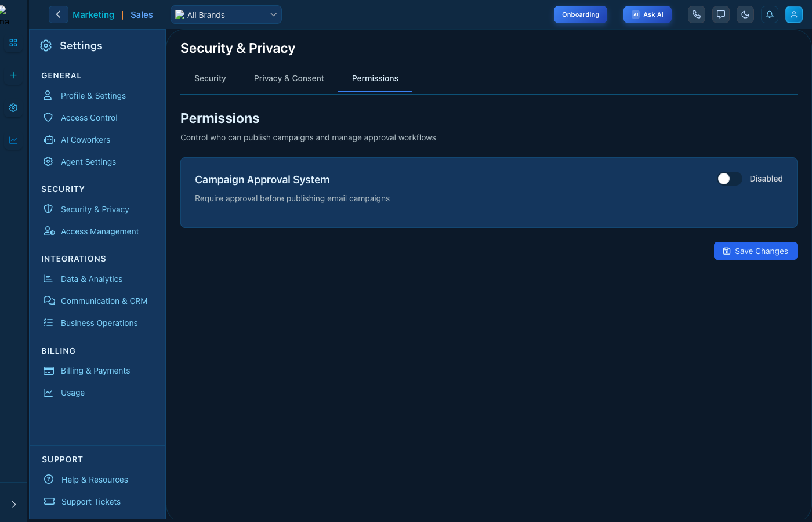
Task: Click the robot icon beside AI Coworkers
Action: [x=49, y=140]
